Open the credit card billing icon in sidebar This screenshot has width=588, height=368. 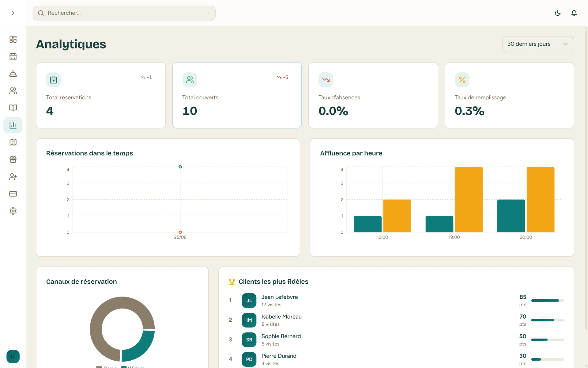point(13,194)
